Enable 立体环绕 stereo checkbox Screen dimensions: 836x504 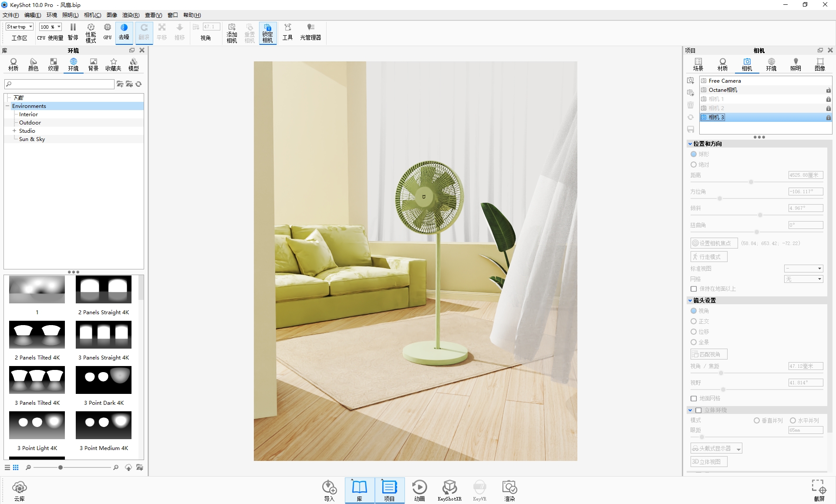pyautogui.click(x=698, y=410)
